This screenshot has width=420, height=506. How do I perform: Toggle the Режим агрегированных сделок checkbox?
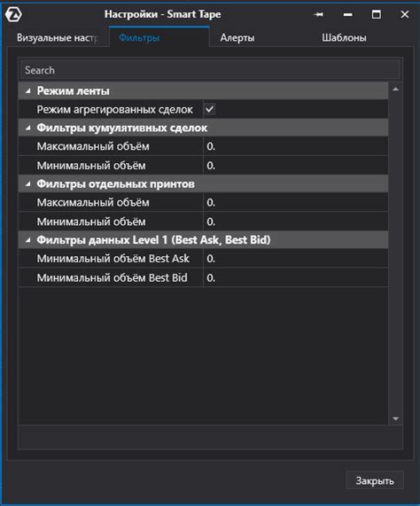pos(210,109)
